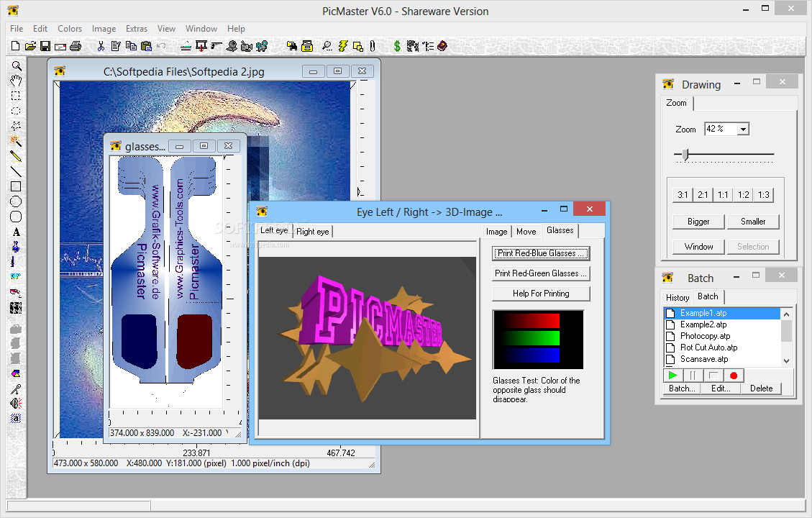Click the Edit... button in Batch panel
The image size is (812, 518).
[x=721, y=388]
